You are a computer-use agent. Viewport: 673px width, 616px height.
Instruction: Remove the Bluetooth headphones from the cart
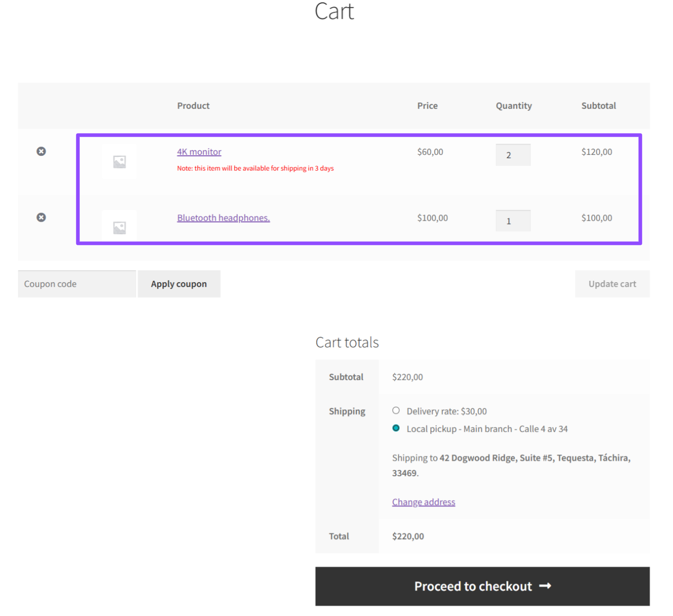click(41, 217)
